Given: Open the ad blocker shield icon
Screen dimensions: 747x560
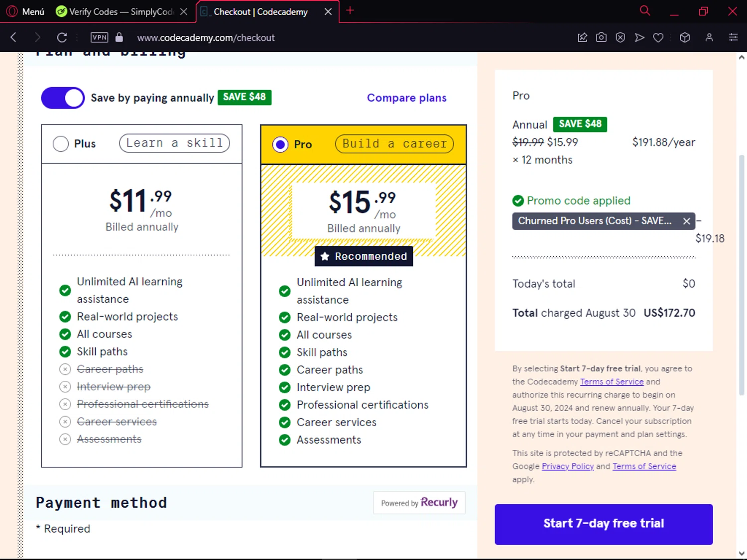Looking at the screenshot, I should [620, 37].
